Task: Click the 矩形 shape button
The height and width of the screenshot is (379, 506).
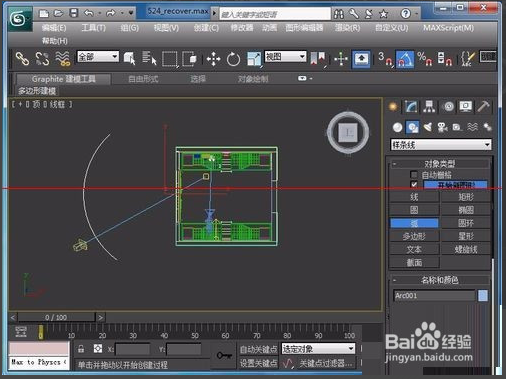Action: (x=466, y=197)
